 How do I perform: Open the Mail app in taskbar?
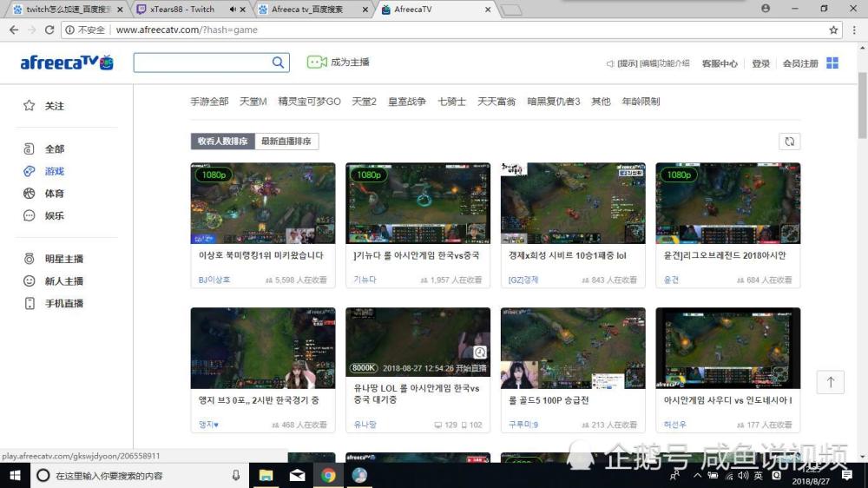[297, 476]
